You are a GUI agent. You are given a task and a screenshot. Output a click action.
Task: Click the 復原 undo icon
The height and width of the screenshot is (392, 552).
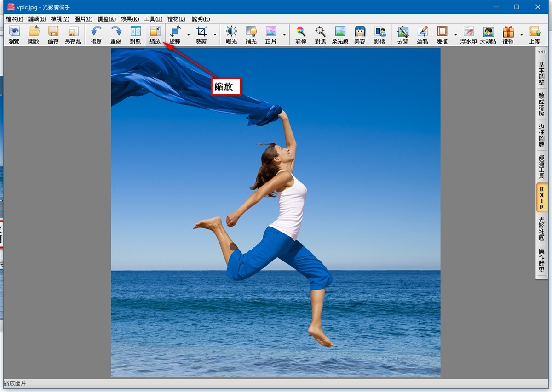coord(96,35)
